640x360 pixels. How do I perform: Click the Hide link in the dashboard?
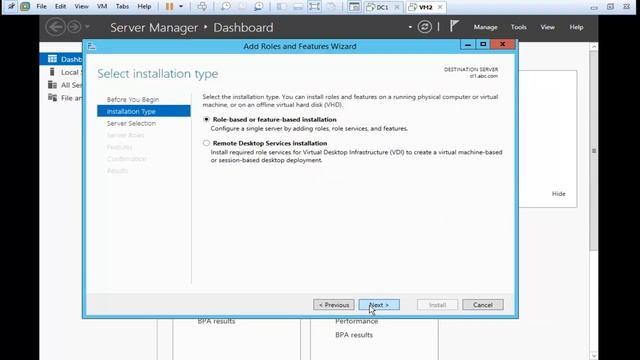tap(558, 194)
